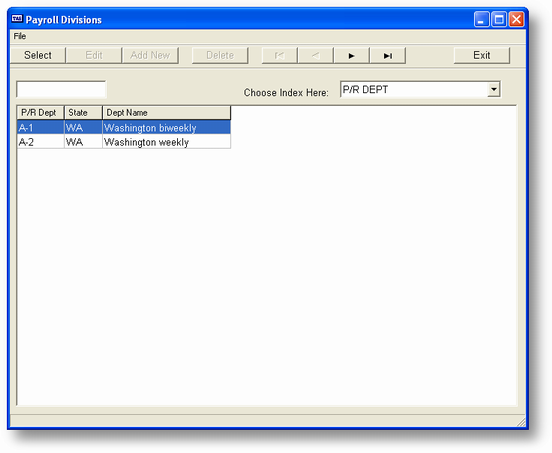Go to the previous record arrow button

click(x=316, y=55)
